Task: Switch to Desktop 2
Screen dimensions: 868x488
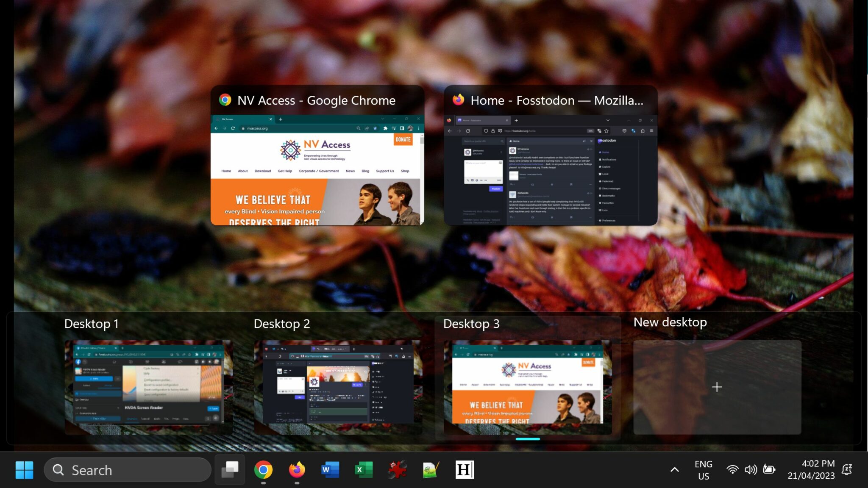Action: click(x=338, y=387)
